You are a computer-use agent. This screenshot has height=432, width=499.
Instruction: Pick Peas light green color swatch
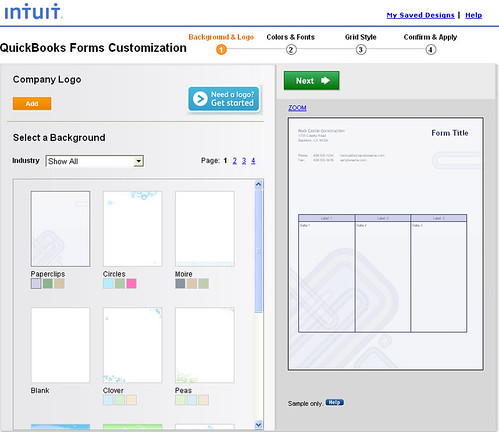tap(180, 400)
